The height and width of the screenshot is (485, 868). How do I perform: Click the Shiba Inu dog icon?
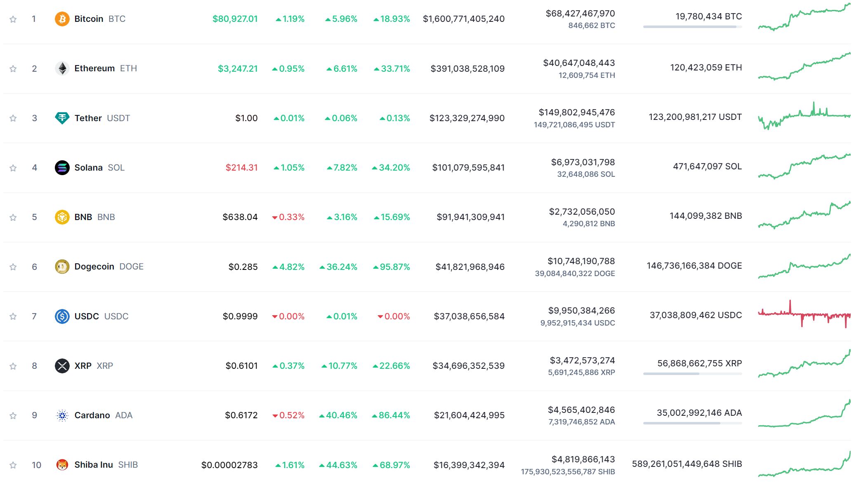tap(62, 465)
